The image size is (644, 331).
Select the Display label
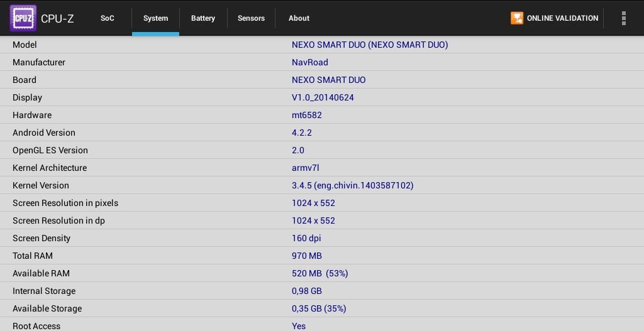pyautogui.click(x=27, y=97)
